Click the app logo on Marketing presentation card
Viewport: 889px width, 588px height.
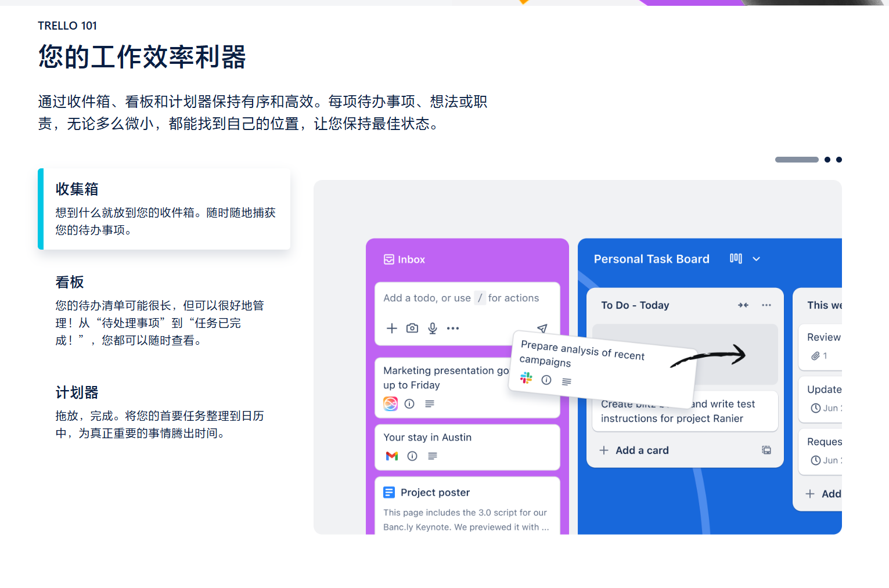[x=391, y=403]
